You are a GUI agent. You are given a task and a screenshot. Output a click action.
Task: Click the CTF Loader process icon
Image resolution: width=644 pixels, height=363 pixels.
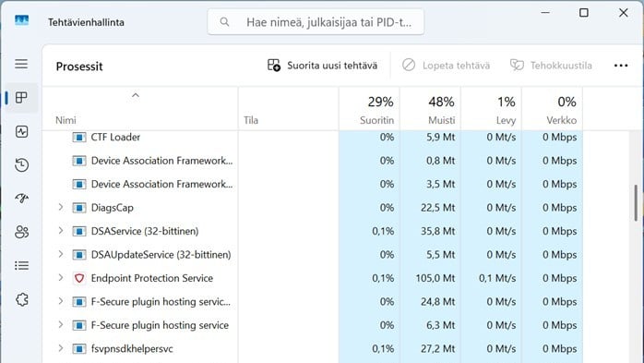[x=79, y=137]
